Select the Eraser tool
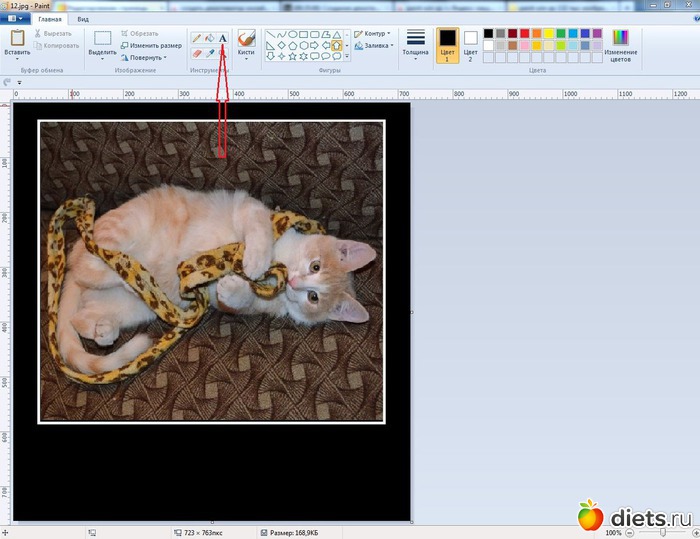700x539 pixels. pos(197,52)
